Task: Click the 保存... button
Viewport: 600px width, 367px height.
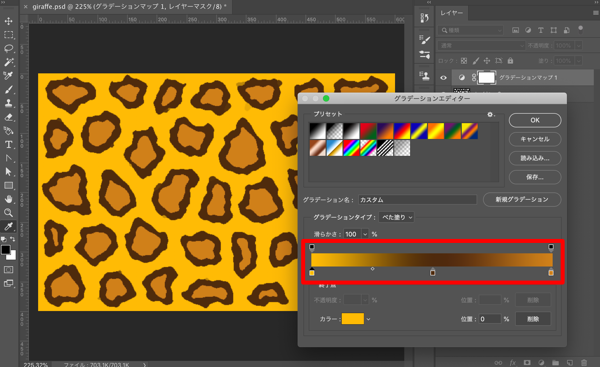Action: [x=535, y=177]
